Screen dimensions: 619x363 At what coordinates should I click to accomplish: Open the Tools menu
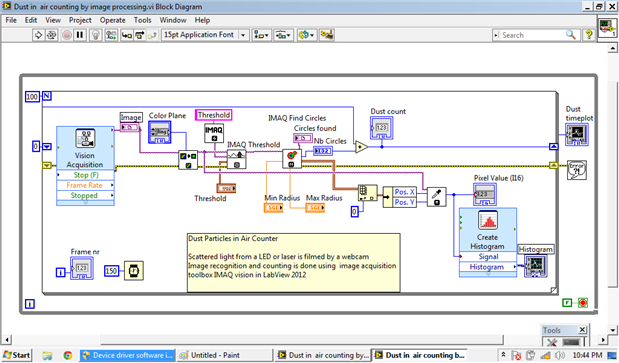[142, 20]
